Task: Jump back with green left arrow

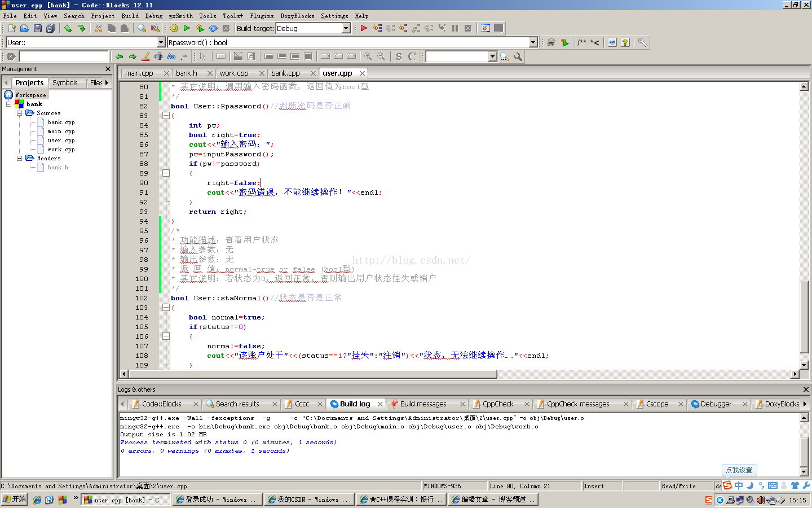Action: click(119, 56)
